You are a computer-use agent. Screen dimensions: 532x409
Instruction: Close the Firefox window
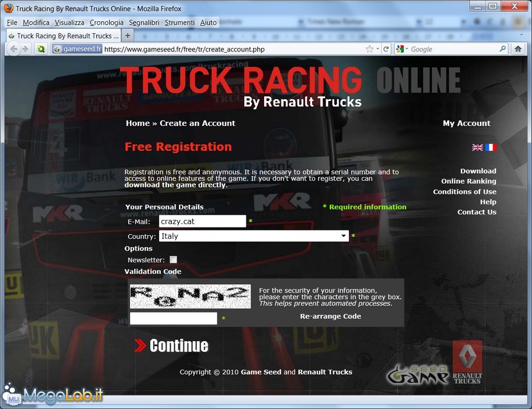(514, 6)
